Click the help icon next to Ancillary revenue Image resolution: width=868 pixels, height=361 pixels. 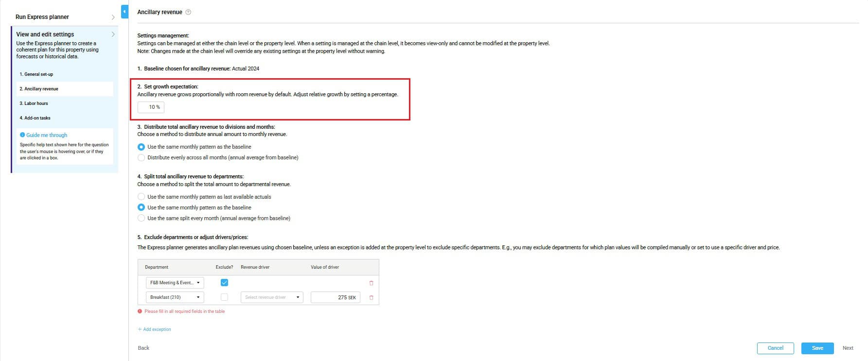pos(188,12)
